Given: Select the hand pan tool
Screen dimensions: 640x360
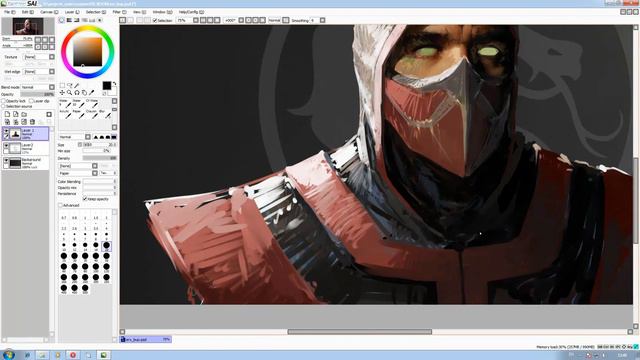Looking at the screenshot, I should coord(84,93).
